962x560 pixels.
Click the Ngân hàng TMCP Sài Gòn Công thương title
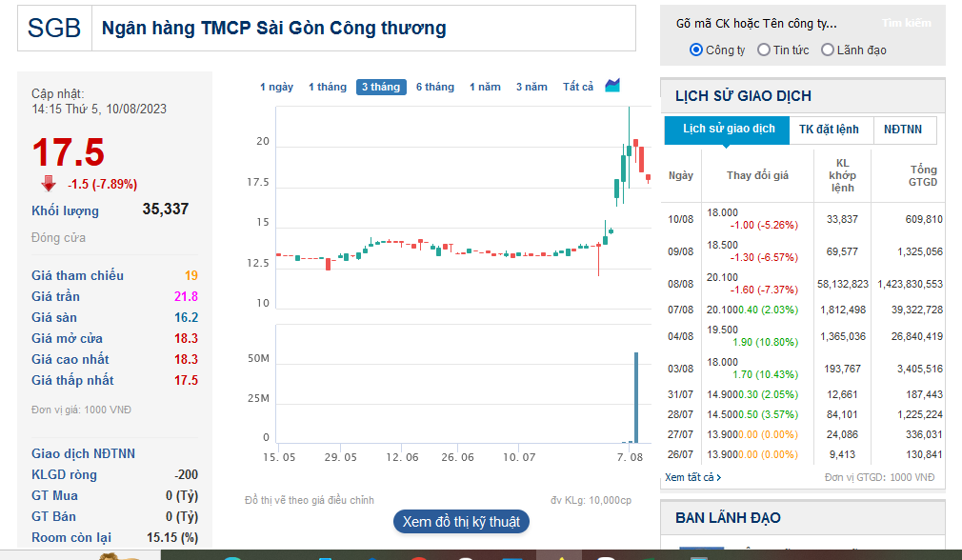[x=273, y=29]
